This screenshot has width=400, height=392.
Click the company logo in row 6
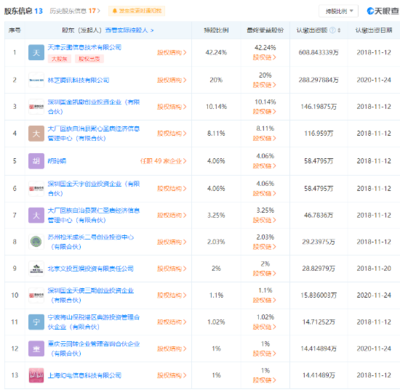pyautogui.click(x=36, y=189)
